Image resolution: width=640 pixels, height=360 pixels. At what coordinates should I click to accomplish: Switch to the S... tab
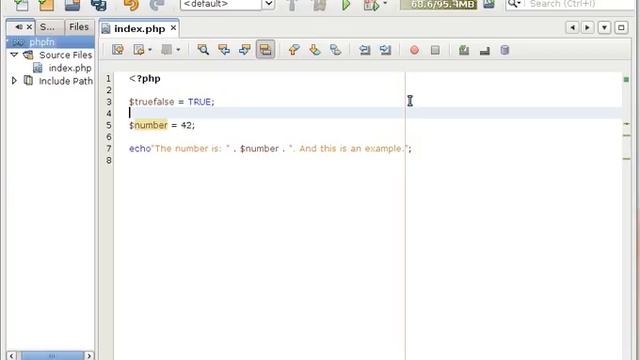coord(47,27)
